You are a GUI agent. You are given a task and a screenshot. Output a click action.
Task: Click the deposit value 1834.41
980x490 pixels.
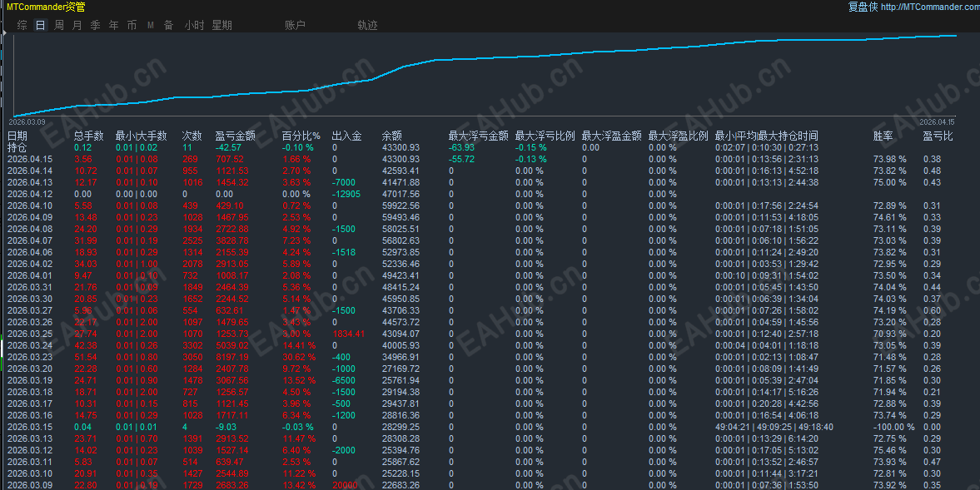click(349, 334)
